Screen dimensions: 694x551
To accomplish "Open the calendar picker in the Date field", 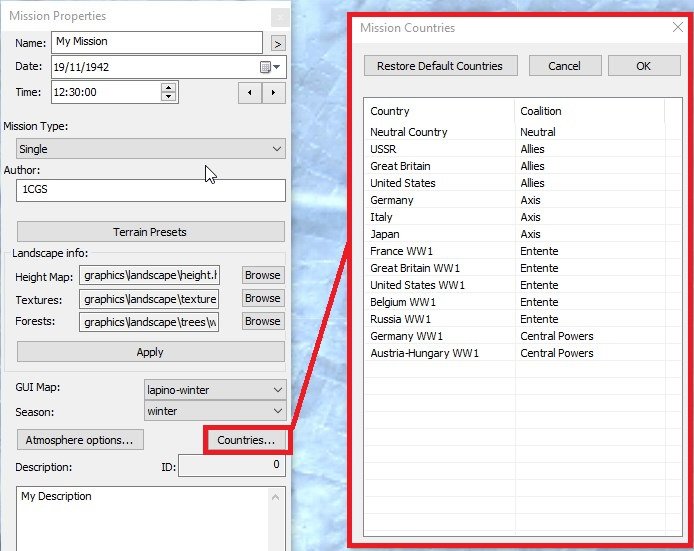I will (x=266, y=67).
